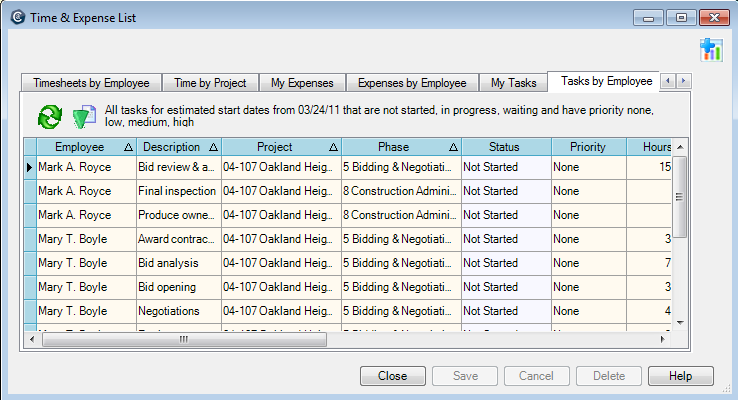Screen dimensions: 738x400
Task: Click the sort triangle in Phase header
Action: tap(453, 147)
